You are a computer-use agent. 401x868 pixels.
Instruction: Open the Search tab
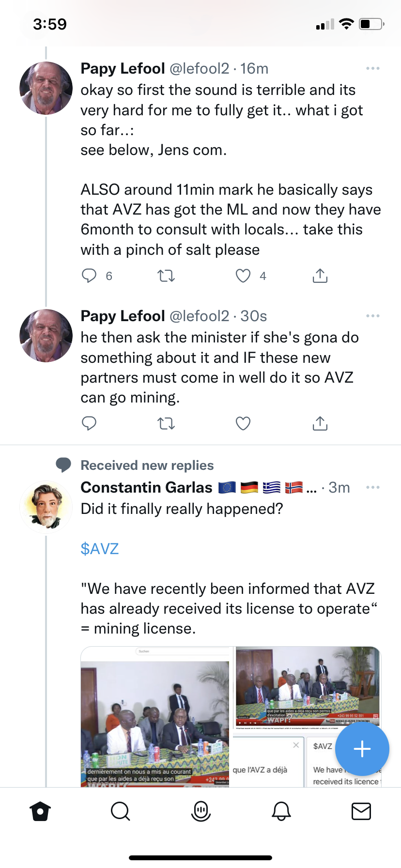pyautogui.click(x=121, y=811)
